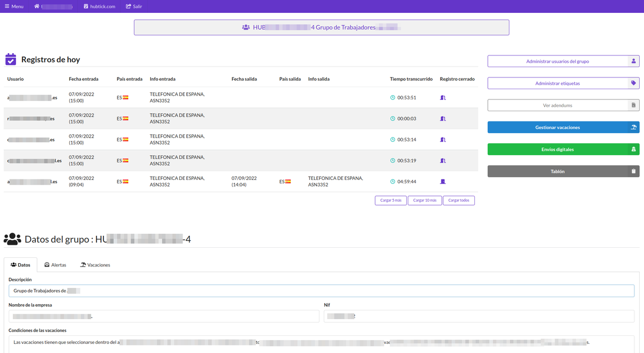Click the Nombre de la empresa field
Viewport: 644px width, 353px height.
click(164, 316)
